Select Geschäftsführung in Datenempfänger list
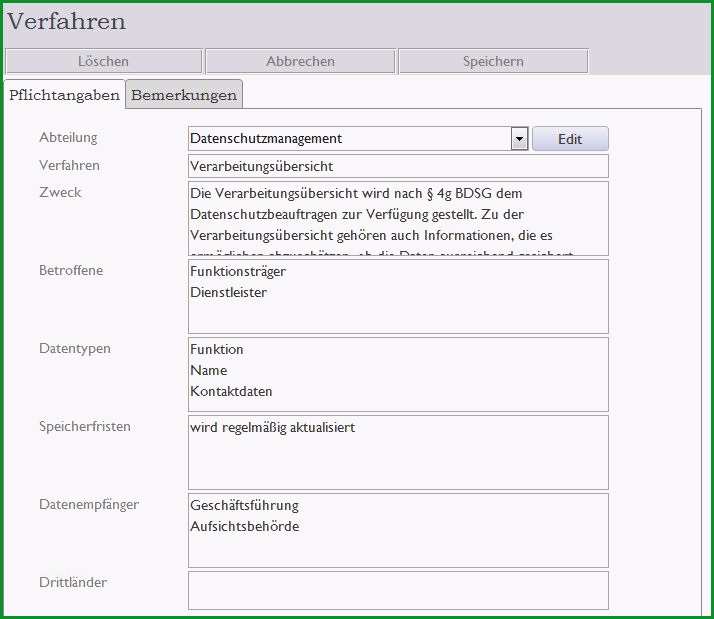Image resolution: width=714 pixels, height=619 pixels. [244, 506]
